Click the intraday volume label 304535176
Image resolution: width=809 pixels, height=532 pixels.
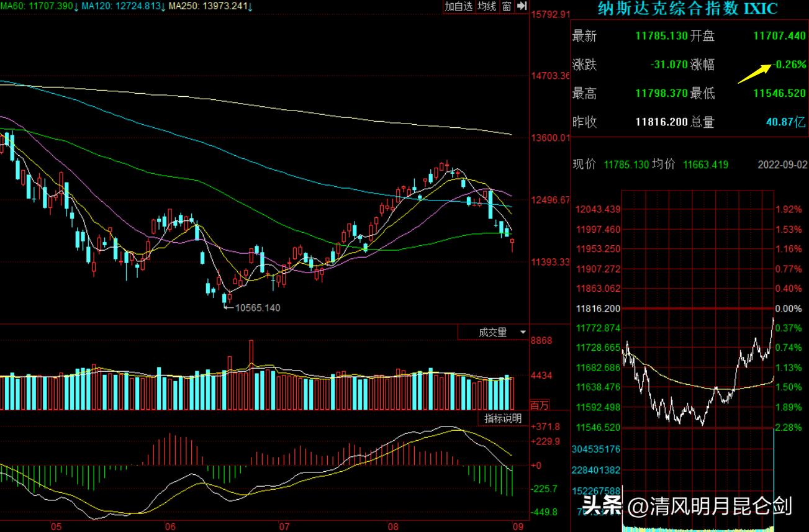(596, 449)
